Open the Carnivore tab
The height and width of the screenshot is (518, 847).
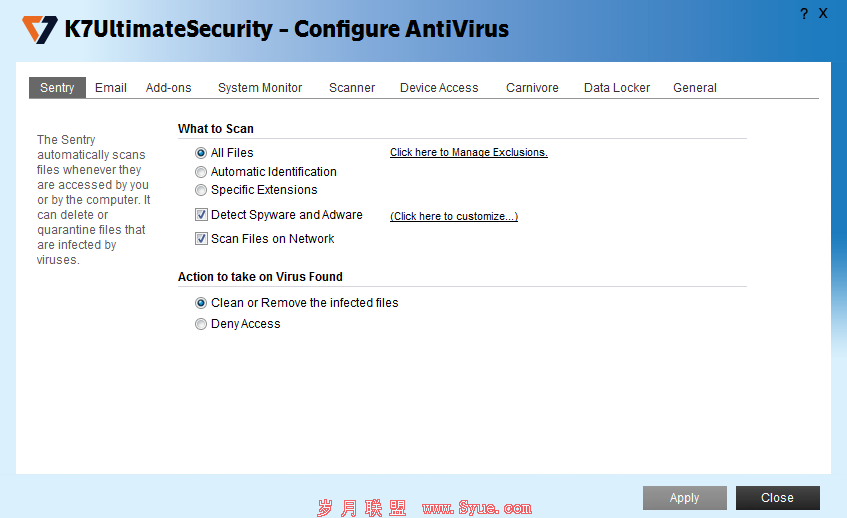[532, 88]
